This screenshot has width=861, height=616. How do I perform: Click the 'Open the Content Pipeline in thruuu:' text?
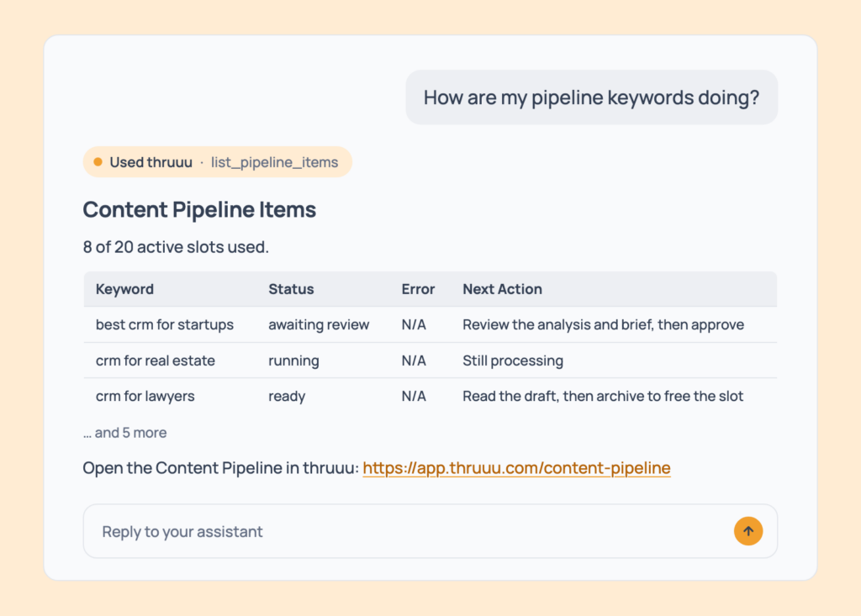(x=220, y=468)
